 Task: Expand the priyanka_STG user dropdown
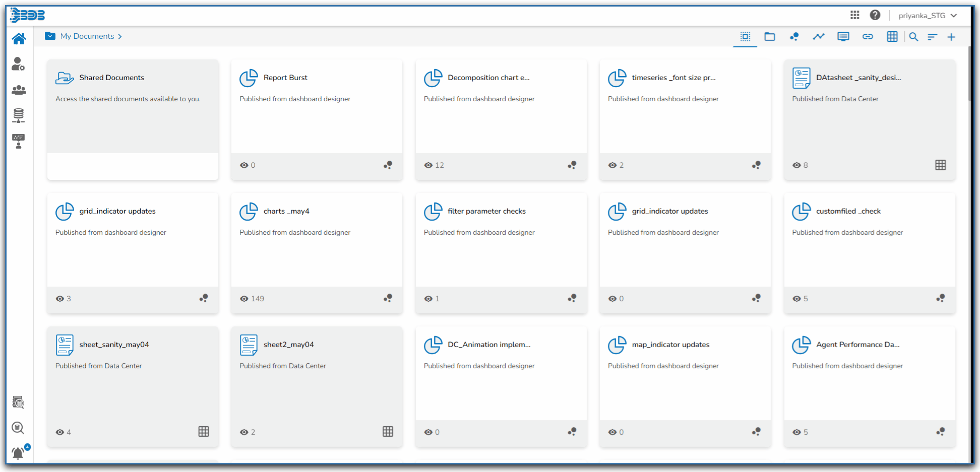click(x=928, y=16)
